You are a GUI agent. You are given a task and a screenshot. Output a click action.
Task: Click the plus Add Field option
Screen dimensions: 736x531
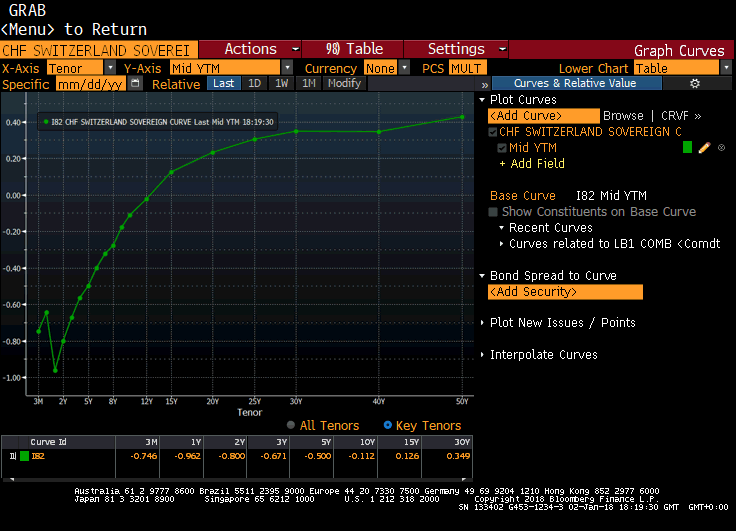coord(537,164)
